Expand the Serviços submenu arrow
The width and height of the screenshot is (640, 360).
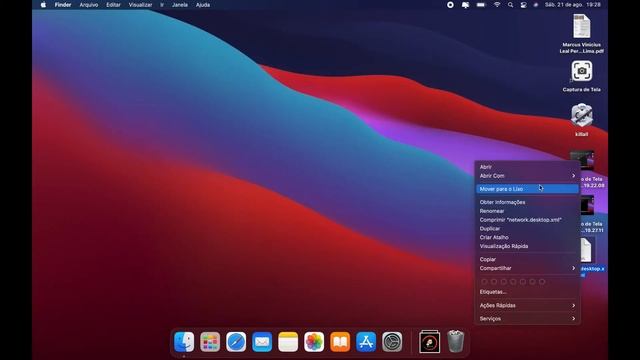click(x=573, y=318)
